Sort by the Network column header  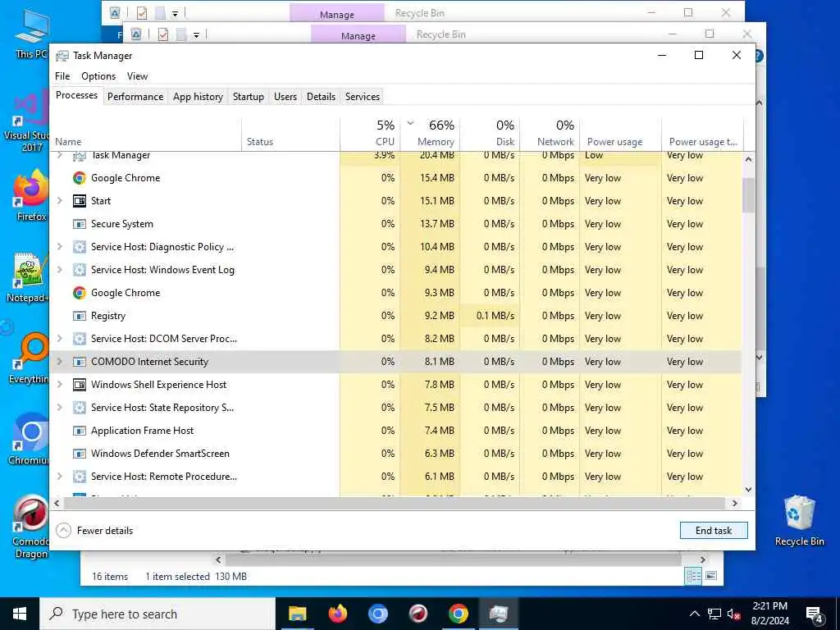click(x=550, y=133)
